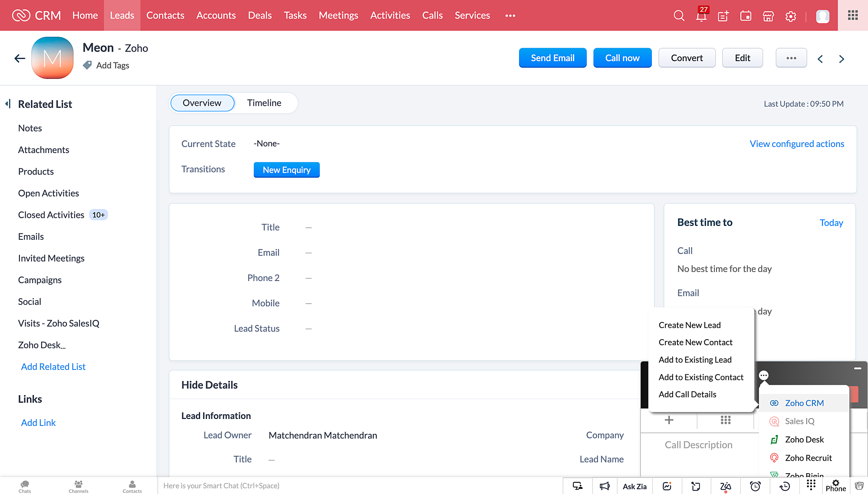Open Contacts in the bottom bar

pyautogui.click(x=132, y=486)
